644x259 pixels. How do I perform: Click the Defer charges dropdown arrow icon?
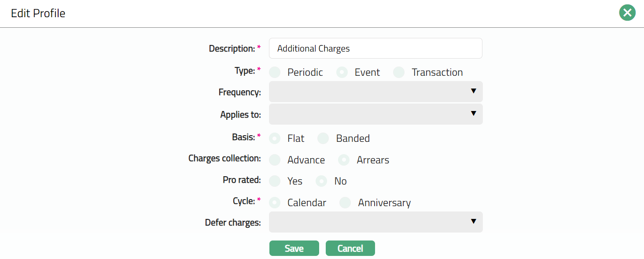(474, 222)
